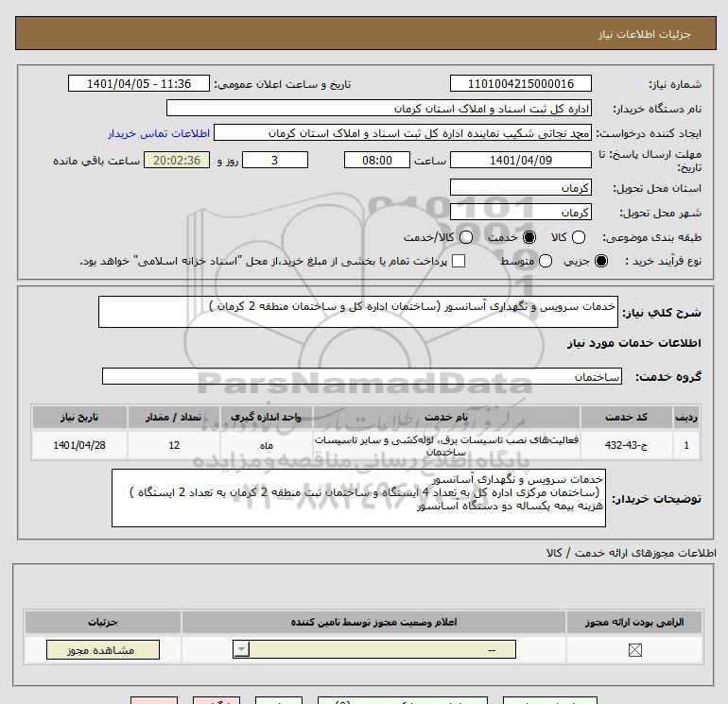Image resolution: width=728 pixels, height=704 pixels.
Task: Click the response deadline date 1401/04/09
Action: pyautogui.click(x=520, y=160)
